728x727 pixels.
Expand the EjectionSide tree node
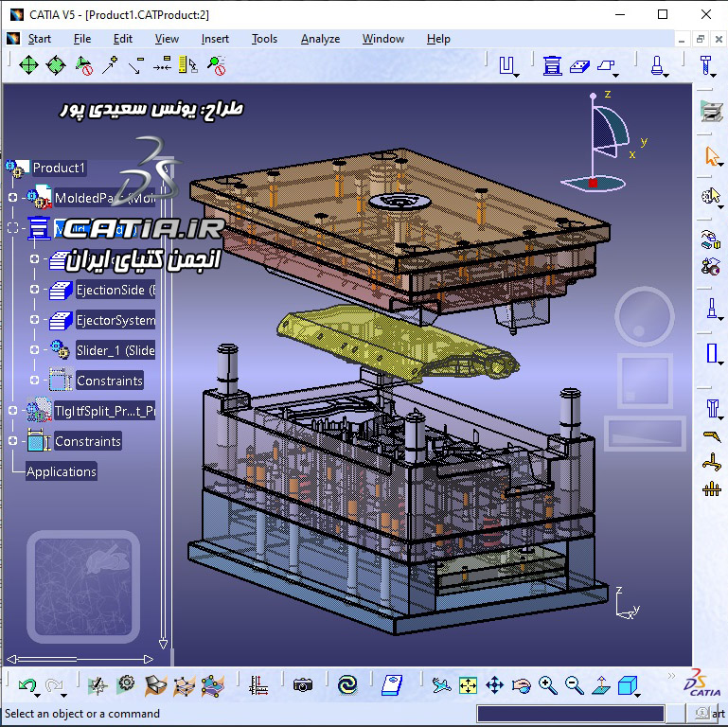[x=34, y=290]
